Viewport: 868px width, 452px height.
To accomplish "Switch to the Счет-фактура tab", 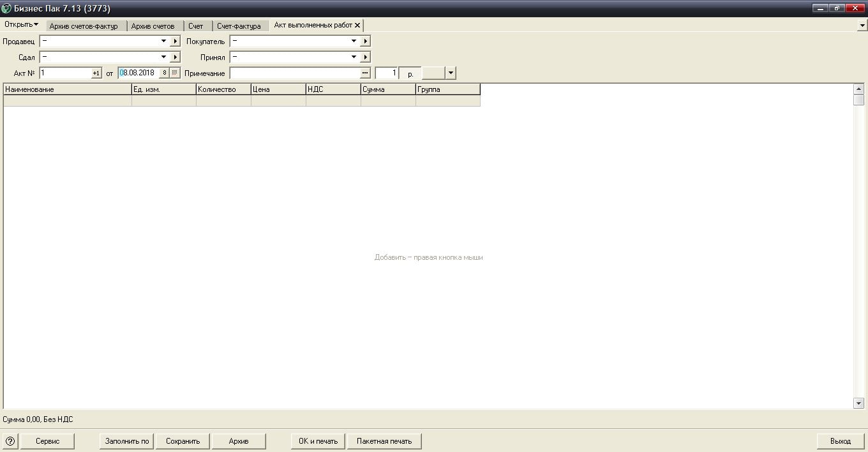I will tap(239, 26).
